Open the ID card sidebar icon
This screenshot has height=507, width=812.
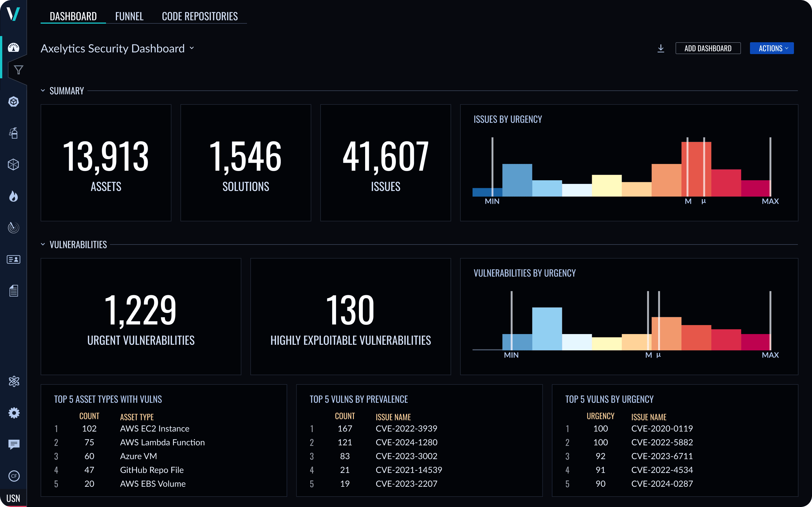14,259
